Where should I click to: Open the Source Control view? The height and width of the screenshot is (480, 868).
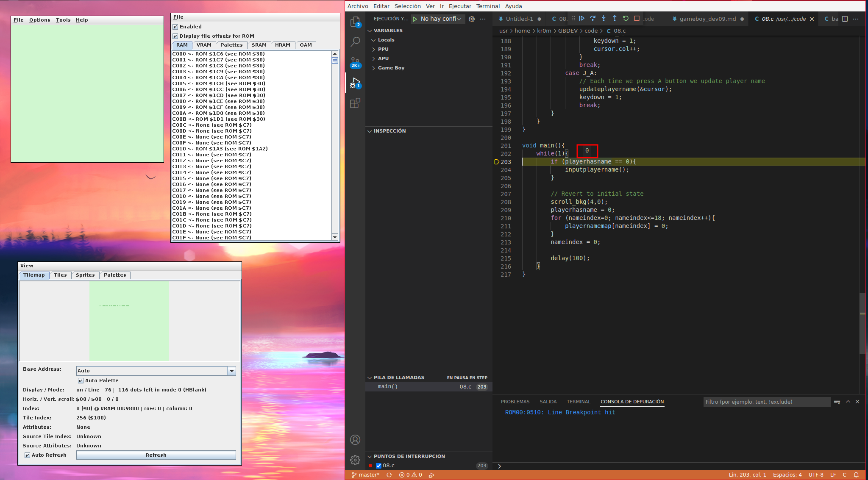[355, 62]
